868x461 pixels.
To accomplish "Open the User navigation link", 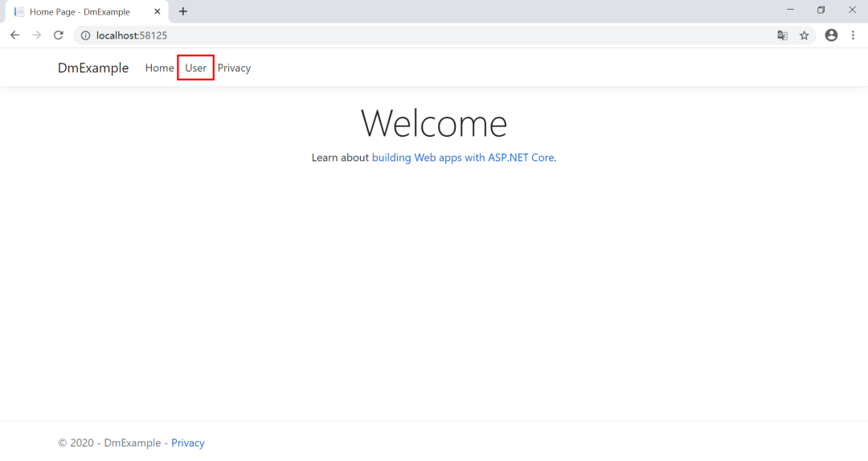I will coord(196,68).
